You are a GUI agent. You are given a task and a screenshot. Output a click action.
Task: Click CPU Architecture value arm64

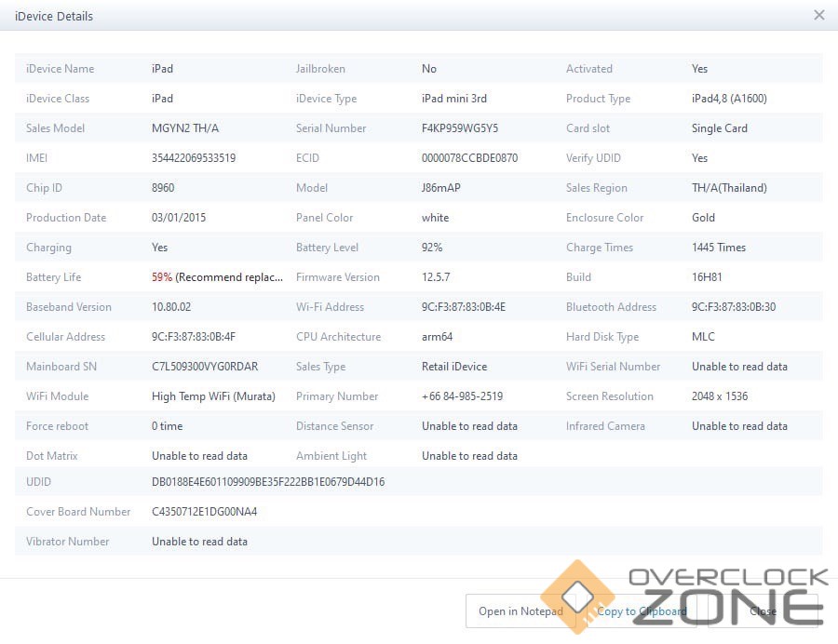click(x=437, y=337)
